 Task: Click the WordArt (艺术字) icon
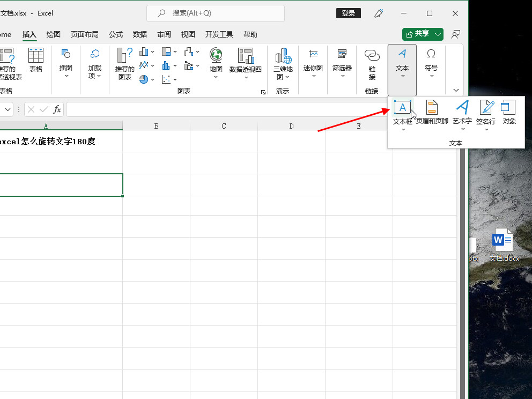462,108
